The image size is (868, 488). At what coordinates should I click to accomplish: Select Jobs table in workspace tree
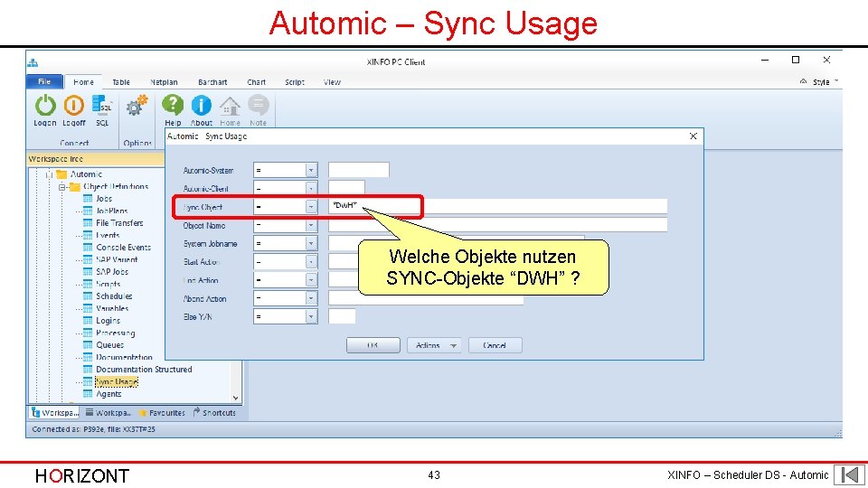(x=104, y=199)
